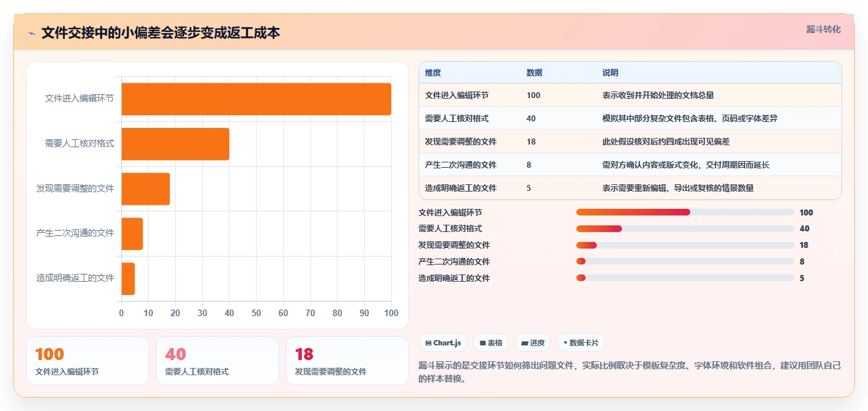Viewport: 868px width, 411px height.
Task: Click the 数据卡片 tag pill
Action: (580, 343)
